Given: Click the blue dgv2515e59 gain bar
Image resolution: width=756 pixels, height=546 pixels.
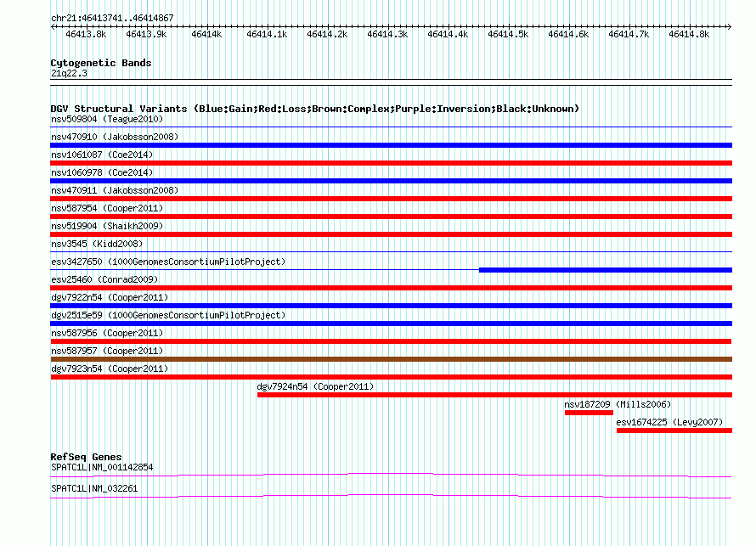Looking at the screenshot, I should point(391,324).
